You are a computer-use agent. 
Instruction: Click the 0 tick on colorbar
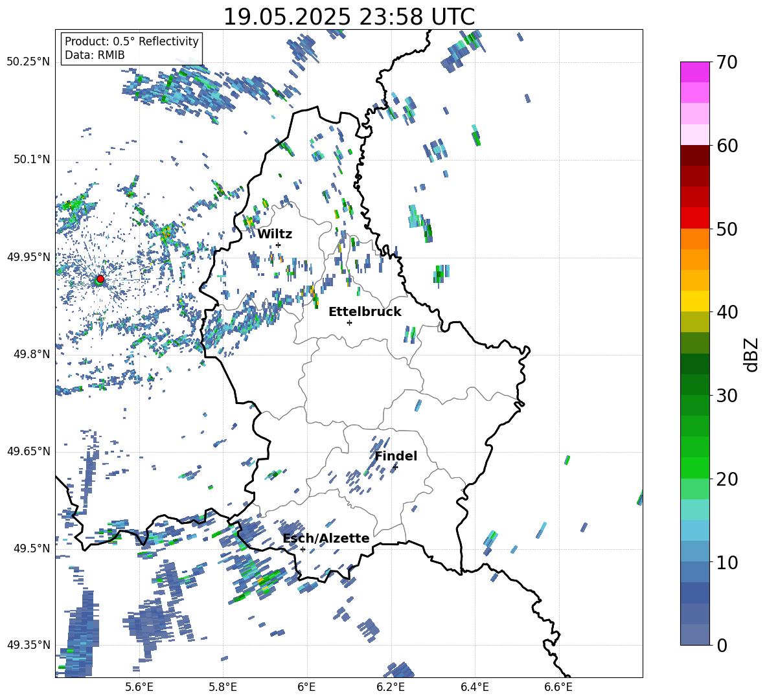(722, 645)
